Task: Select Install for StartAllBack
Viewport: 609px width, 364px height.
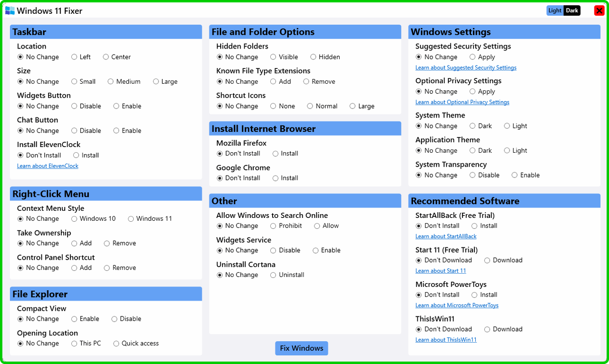Action: pos(484,226)
